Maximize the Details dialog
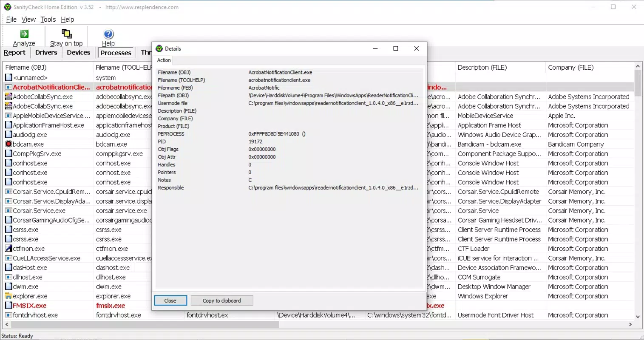The width and height of the screenshot is (644, 340). (396, 48)
